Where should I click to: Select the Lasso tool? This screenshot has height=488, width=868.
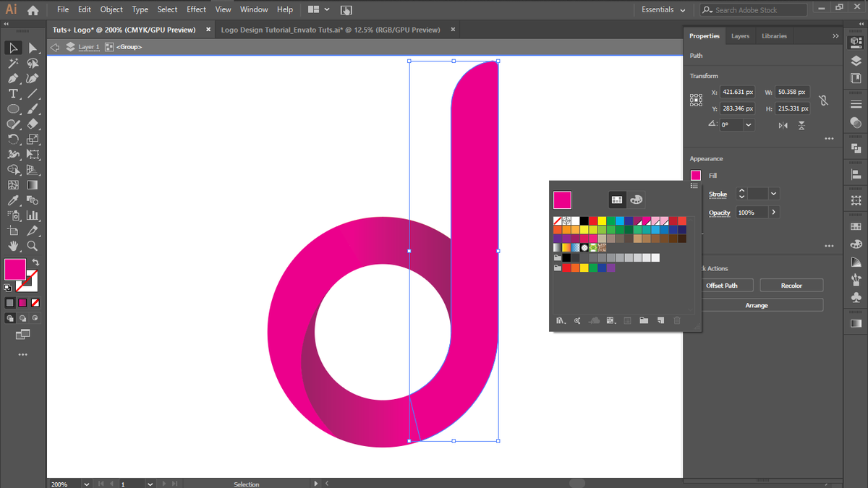tap(33, 64)
